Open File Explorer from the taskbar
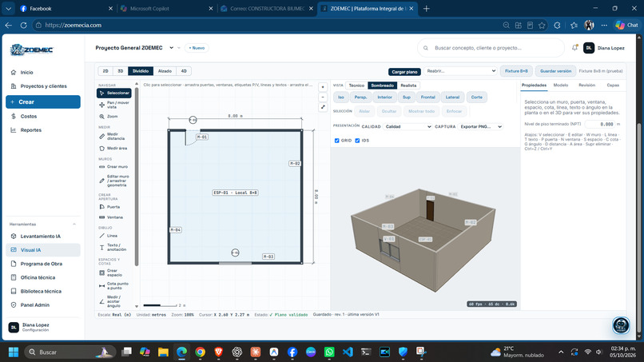Screen dimensions: 644x362 point(163,352)
